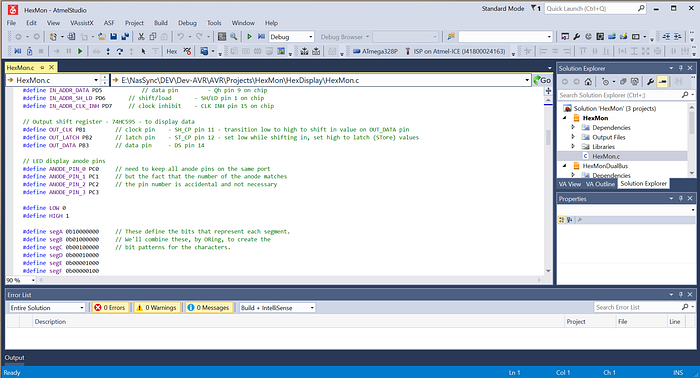The image size is (700, 378).
Task: Open the Build menu
Action: coord(161,23)
